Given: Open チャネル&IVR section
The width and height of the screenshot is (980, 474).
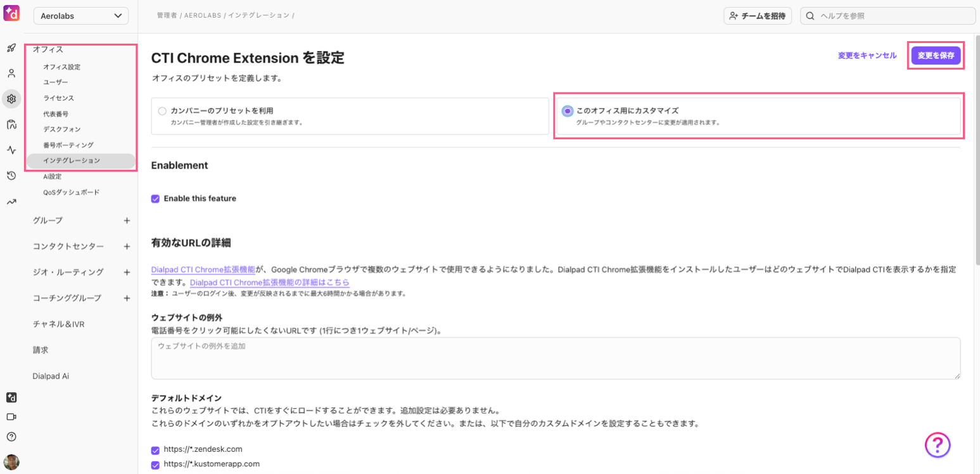Looking at the screenshot, I should pos(59,324).
